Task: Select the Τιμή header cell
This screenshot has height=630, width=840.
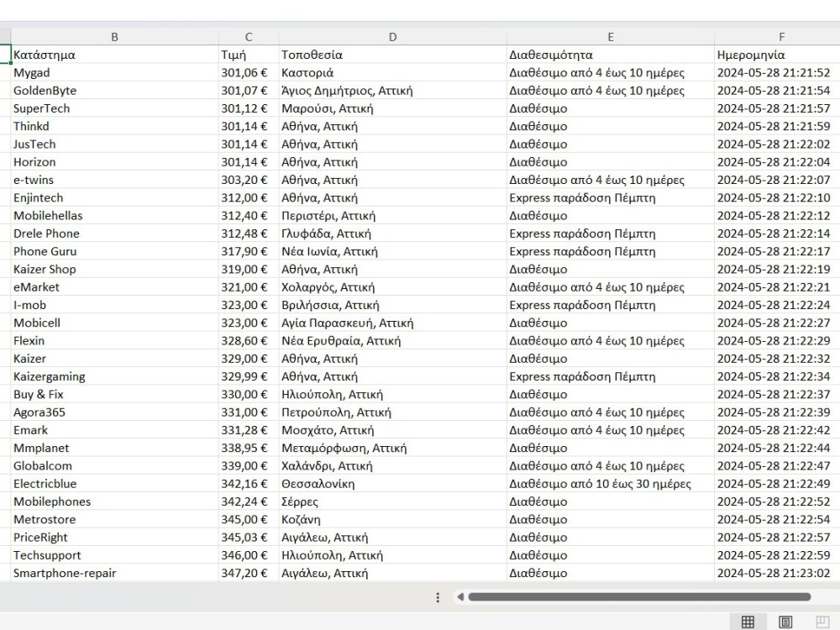Action: (249, 55)
